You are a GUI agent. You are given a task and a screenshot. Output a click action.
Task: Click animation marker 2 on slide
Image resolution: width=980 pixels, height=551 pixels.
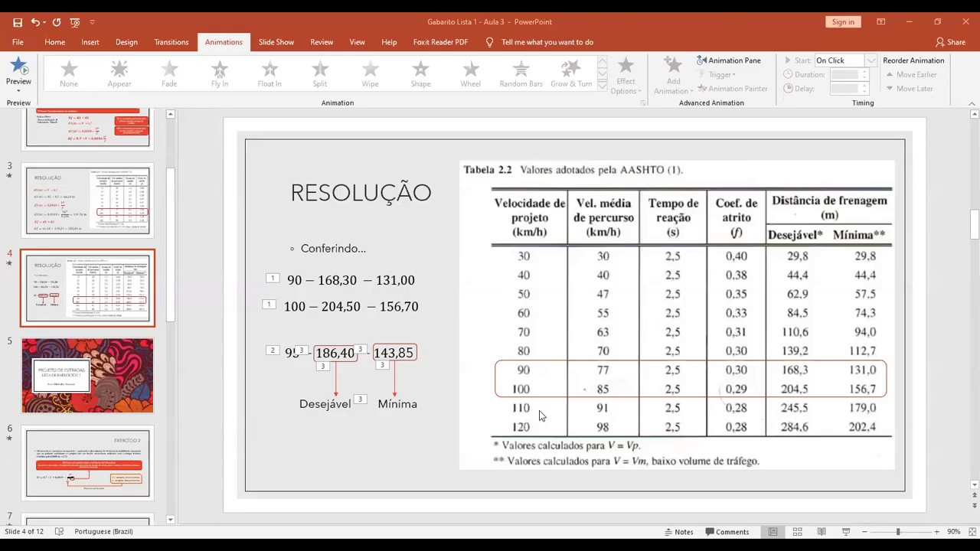tap(273, 350)
